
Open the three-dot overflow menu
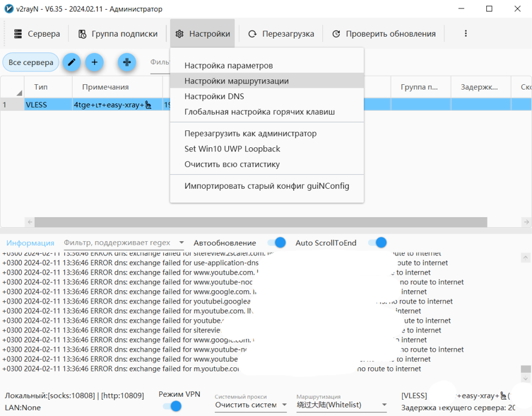point(465,34)
